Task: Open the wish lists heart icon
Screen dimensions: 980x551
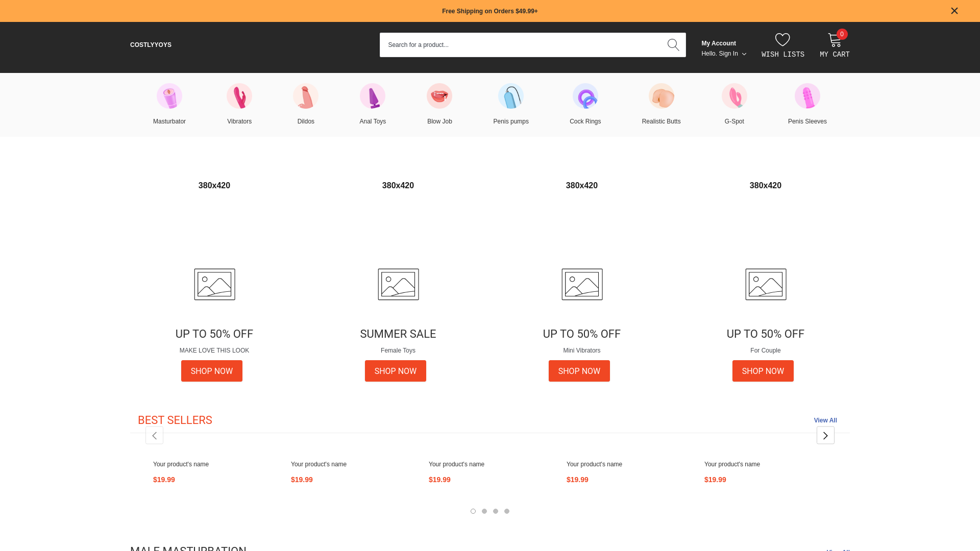Action: tap(782, 40)
